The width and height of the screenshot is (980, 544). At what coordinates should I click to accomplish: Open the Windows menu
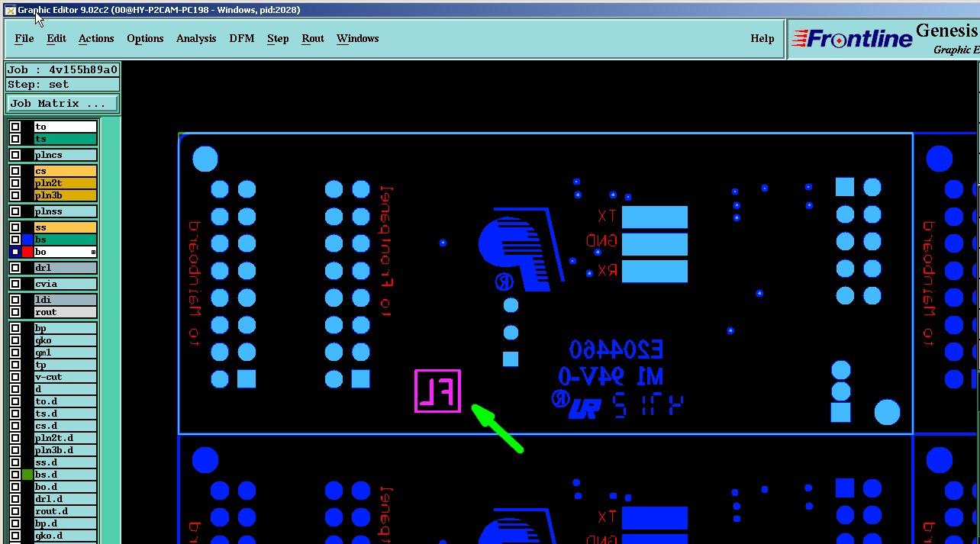[x=358, y=38]
